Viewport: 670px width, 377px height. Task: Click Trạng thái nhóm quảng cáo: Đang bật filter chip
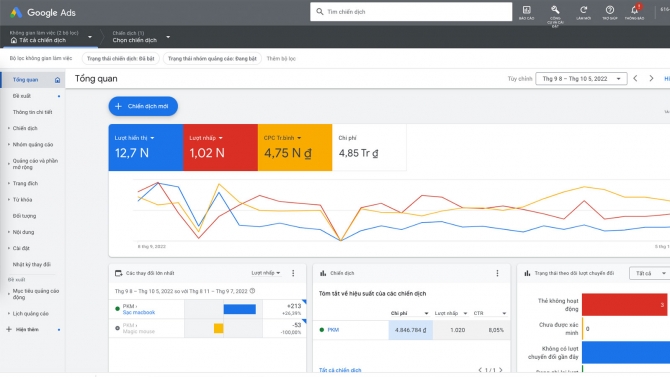[212, 59]
